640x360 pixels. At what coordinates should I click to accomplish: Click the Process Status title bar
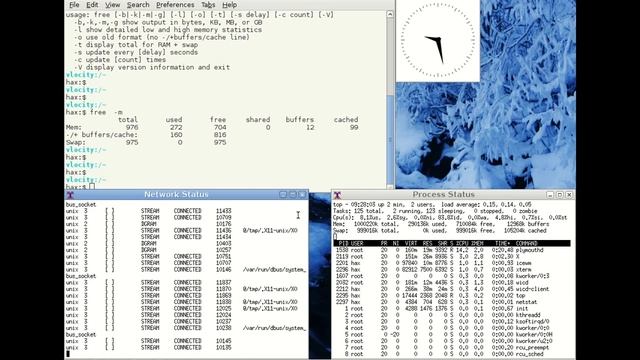[x=443, y=195]
